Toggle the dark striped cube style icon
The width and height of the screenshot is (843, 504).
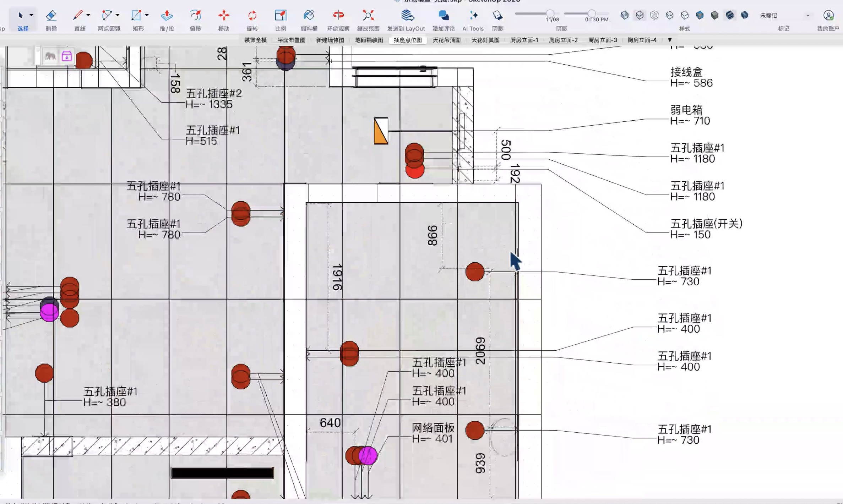point(729,15)
